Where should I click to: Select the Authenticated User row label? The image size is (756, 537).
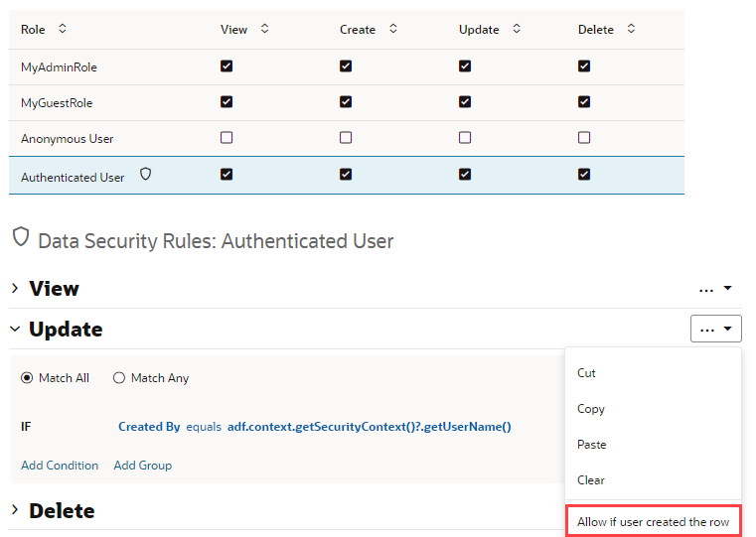coord(73,178)
